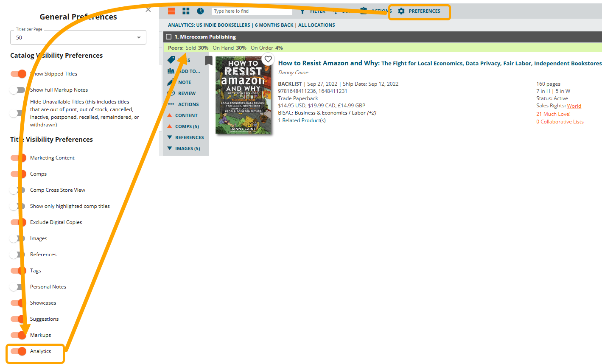This screenshot has height=364, width=602.
Task: Click Analytics: US Indie Booksellers link
Action: coord(209,25)
